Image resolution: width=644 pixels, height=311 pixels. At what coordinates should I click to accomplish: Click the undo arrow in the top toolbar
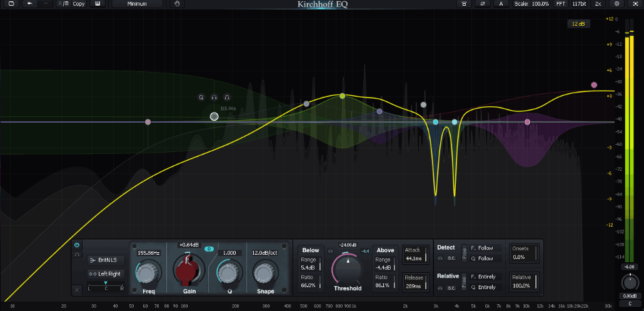click(x=29, y=4)
